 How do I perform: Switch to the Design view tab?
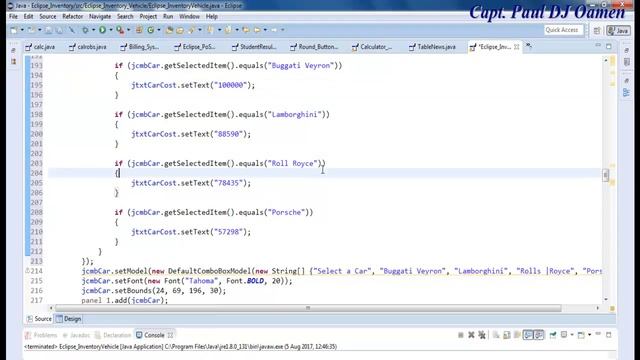pyautogui.click(x=69, y=319)
